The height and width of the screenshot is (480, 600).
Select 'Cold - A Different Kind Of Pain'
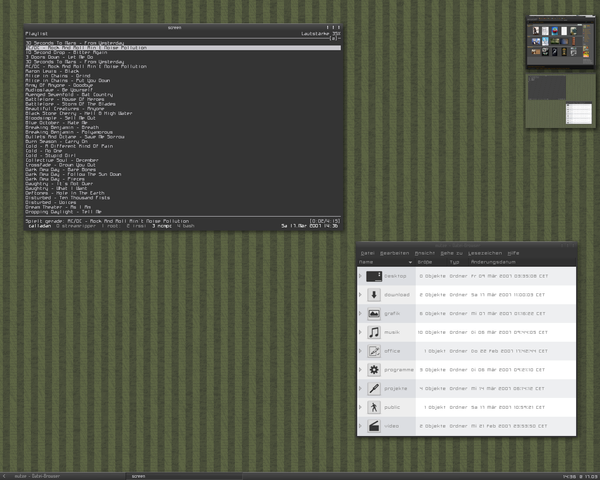(x=69, y=146)
